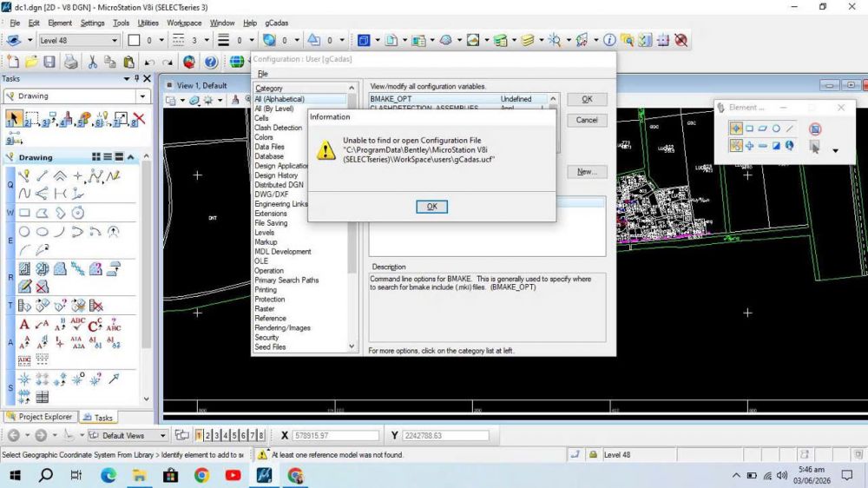Image resolution: width=868 pixels, height=488 pixels.
Task: Toggle view 8 button
Action: point(260,435)
